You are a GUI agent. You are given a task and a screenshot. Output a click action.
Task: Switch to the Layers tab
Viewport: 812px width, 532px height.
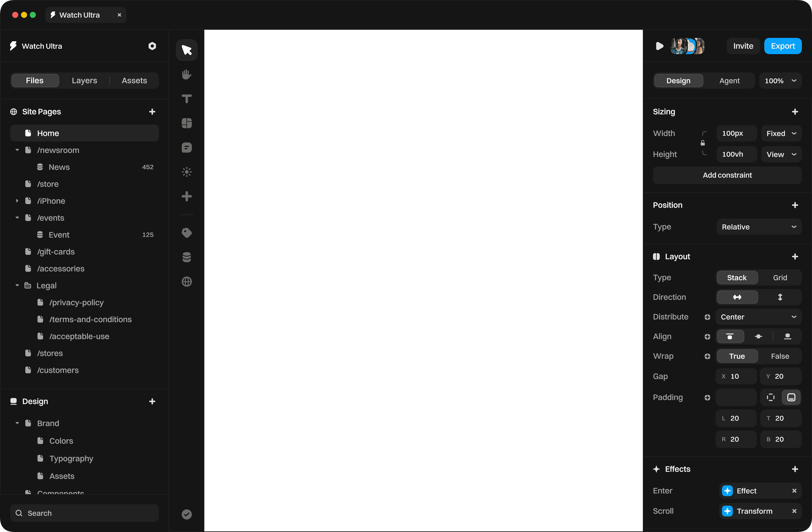click(x=84, y=81)
